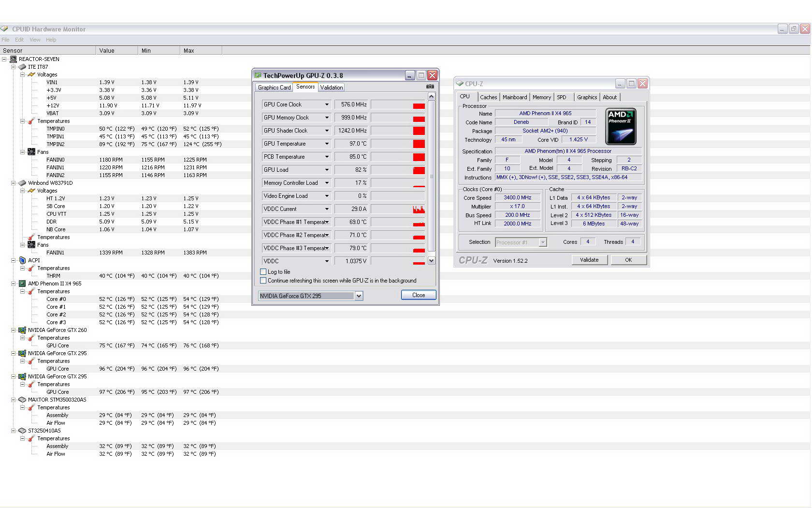Viewport: 812px width, 508px height.
Task: Collapse the MAXTOR STM3500320AS tree node
Action: tap(14, 400)
